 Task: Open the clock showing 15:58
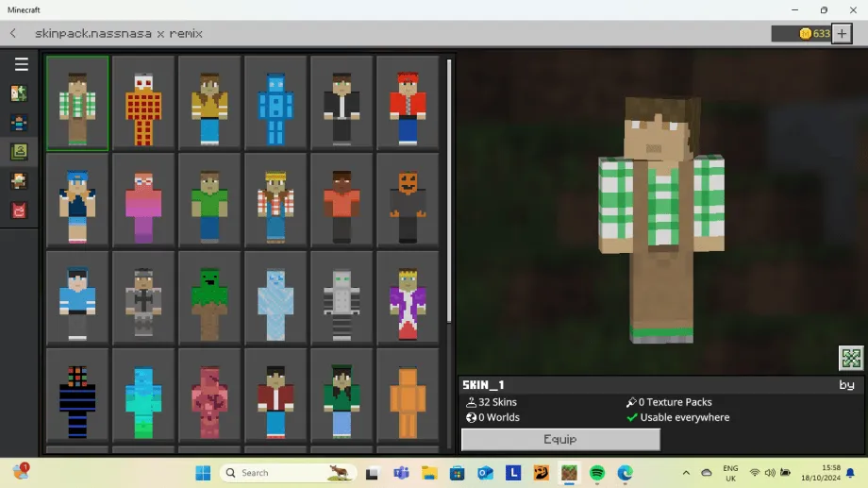coord(821,473)
